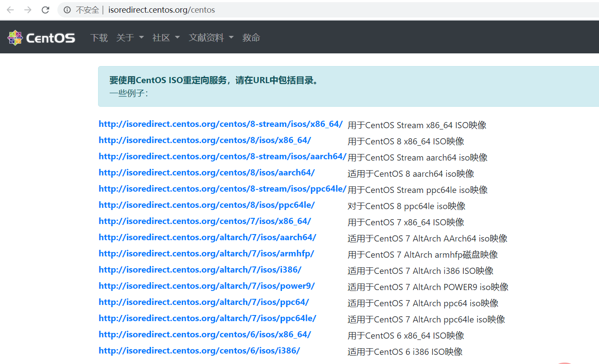599x364 pixels.
Task: Click the text 适用于CentOS 7 AltArch AArch64 iso映像
Action: pyautogui.click(x=427, y=238)
